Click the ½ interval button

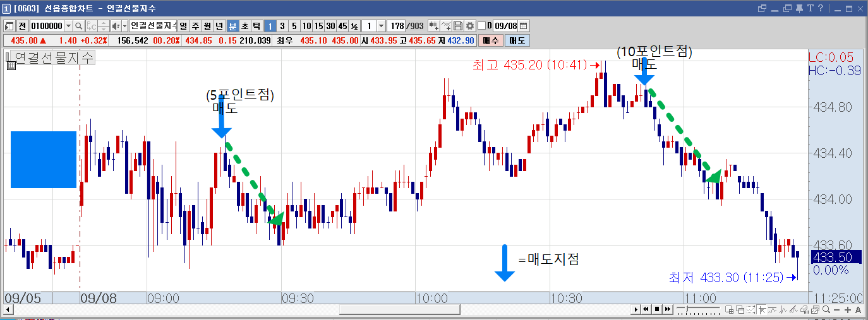coord(354,26)
